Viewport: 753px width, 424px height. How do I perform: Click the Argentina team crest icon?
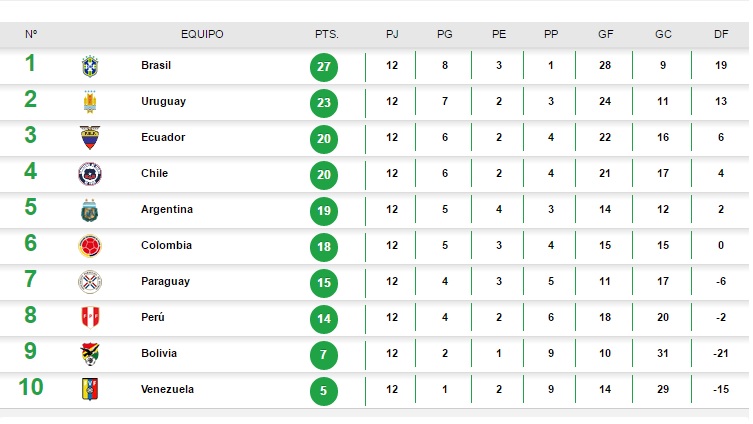point(90,210)
